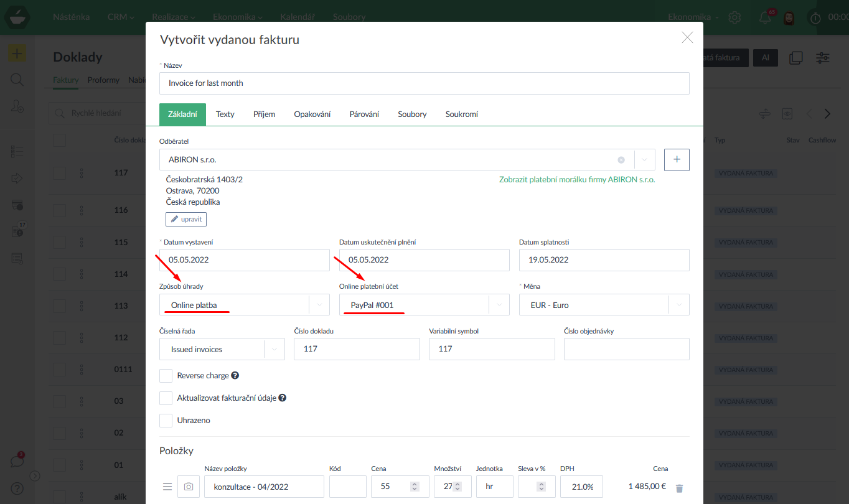The width and height of the screenshot is (849, 504).
Task: Open the ABIRON payment morale link
Action: [x=577, y=180]
